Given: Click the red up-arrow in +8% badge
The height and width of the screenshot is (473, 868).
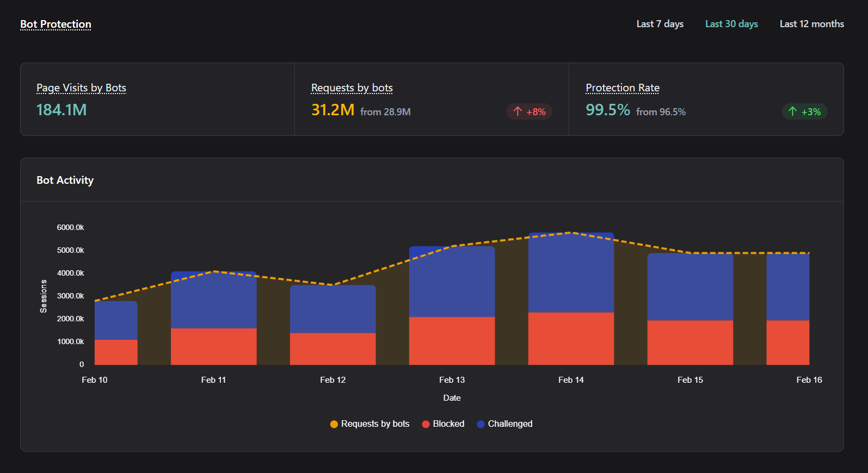Looking at the screenshot, I should (518, 111).
